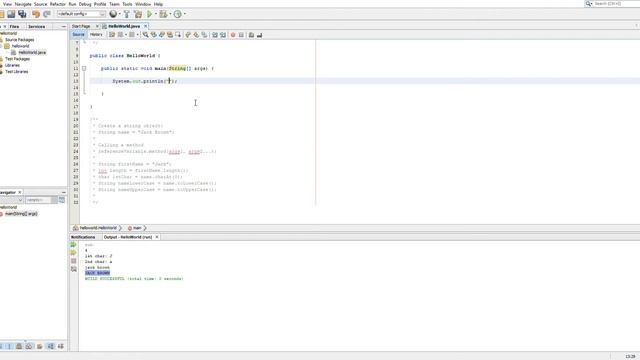Toggle Rectangular Selection icon
Viewport: 640px width, 360px height.
[178, 35]
